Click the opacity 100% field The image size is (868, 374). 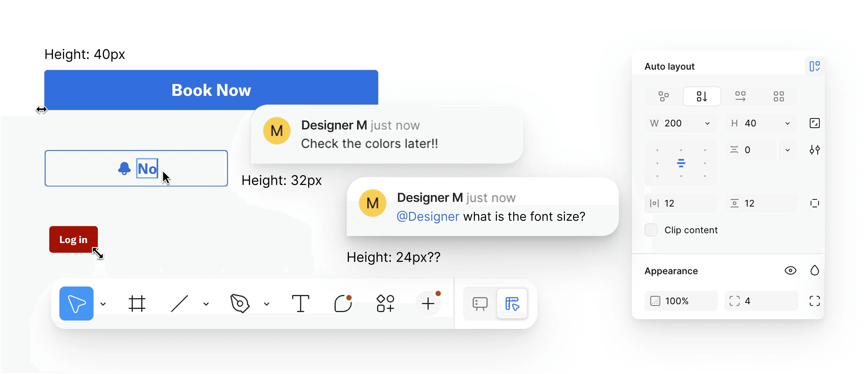(681, 301)
